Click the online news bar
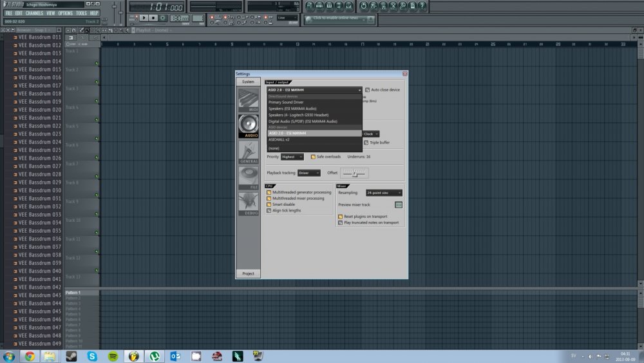The height and width of the screenshot is (363, 644). tap(339, 19)
